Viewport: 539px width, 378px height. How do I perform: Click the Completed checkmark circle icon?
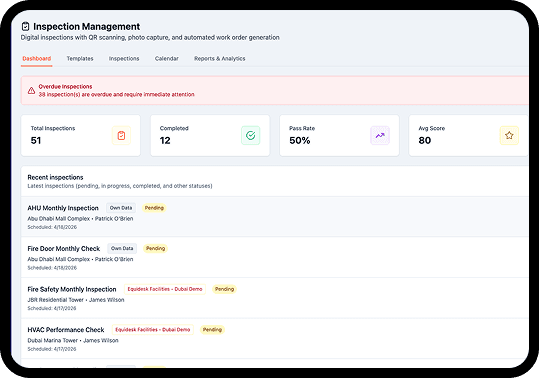pyautogui.click(x=251, y=135)
